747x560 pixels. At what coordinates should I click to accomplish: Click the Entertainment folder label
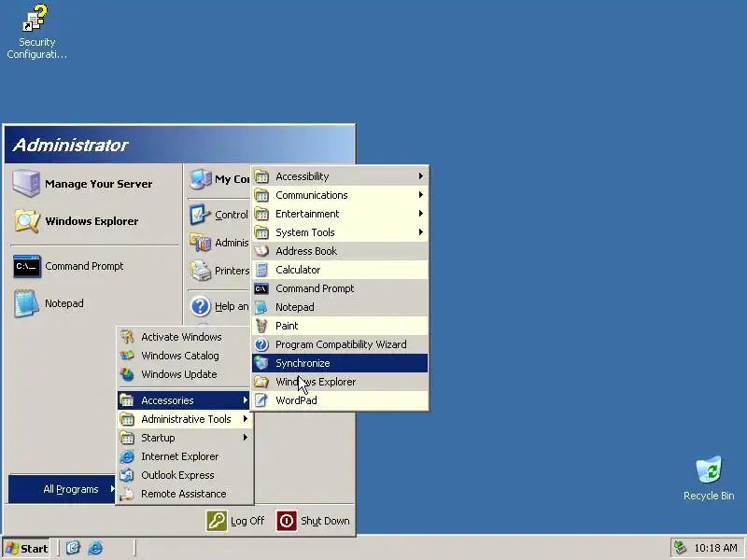(x=307, y=214)
